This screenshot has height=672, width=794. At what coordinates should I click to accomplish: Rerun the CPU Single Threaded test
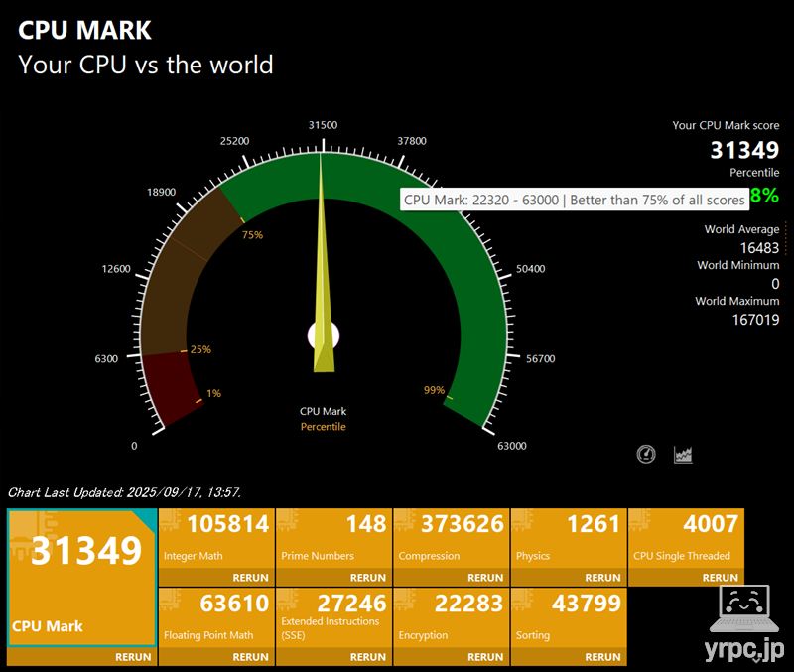pyautogui.click(x=721, y=578)
